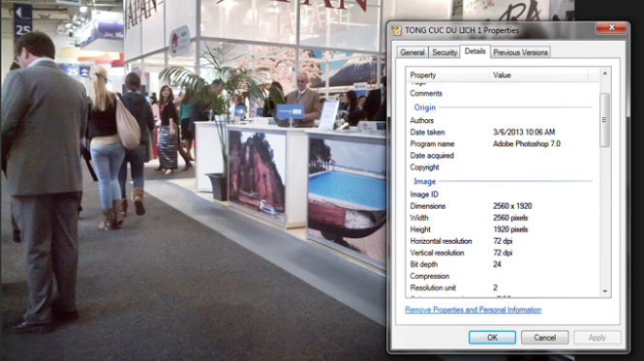Click the Dimensions property label

(x=427, y=206)
